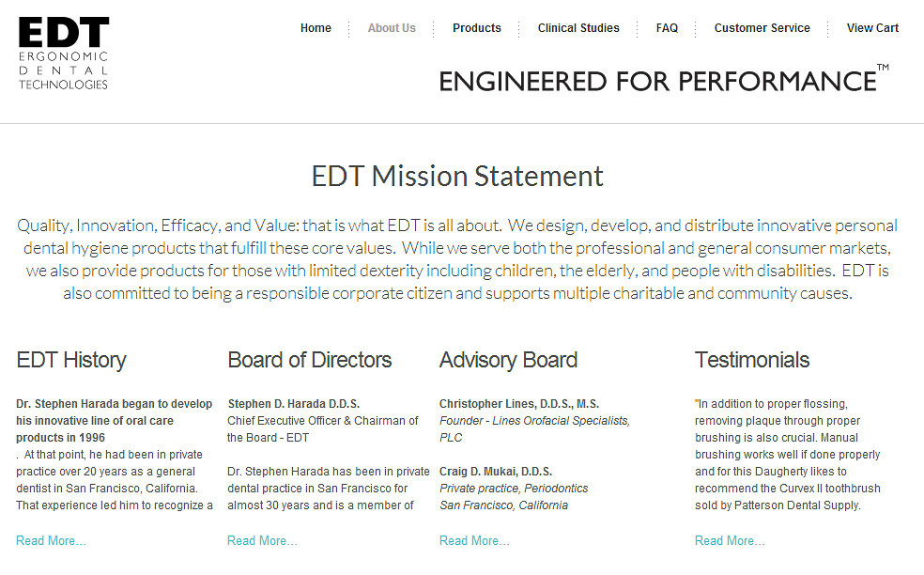Read more under EDT History

pos(51,540)
